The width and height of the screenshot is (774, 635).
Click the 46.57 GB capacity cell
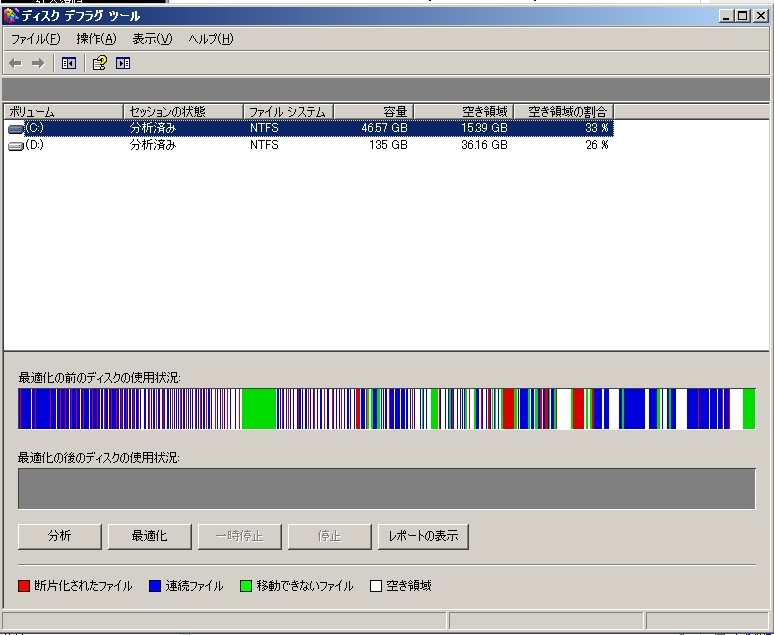coord(385,128)
